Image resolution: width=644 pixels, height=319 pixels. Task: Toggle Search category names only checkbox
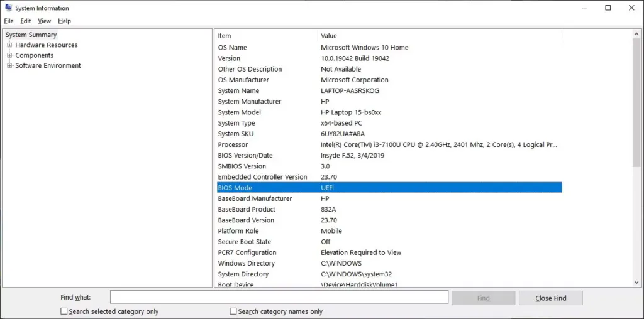pos(233,311)
